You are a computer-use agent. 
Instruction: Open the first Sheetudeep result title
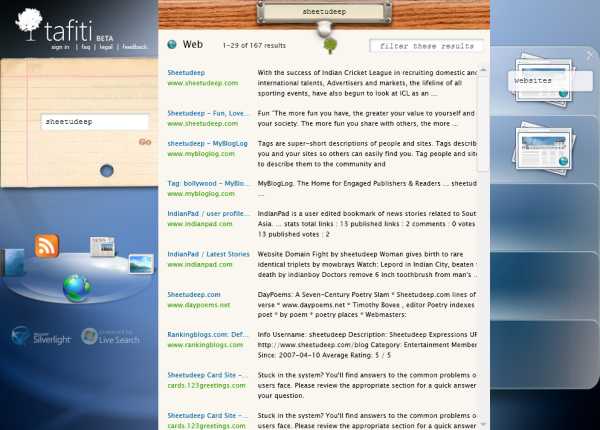[x=186, y=73]
